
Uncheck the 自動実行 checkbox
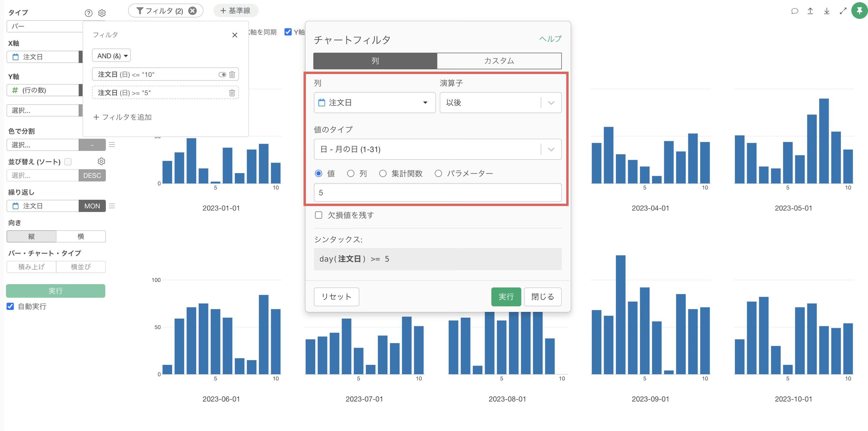10,306
